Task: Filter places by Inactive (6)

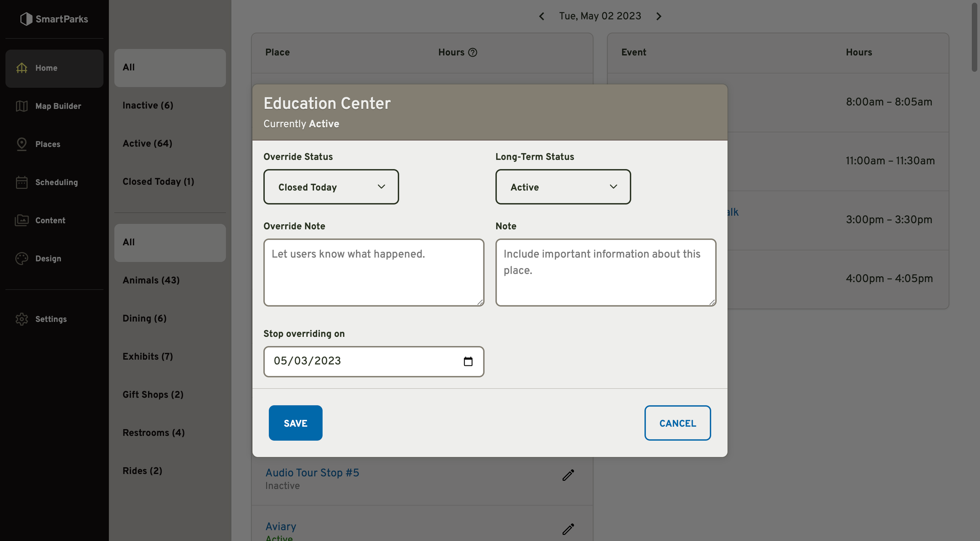Action: (x=148, y=105)
